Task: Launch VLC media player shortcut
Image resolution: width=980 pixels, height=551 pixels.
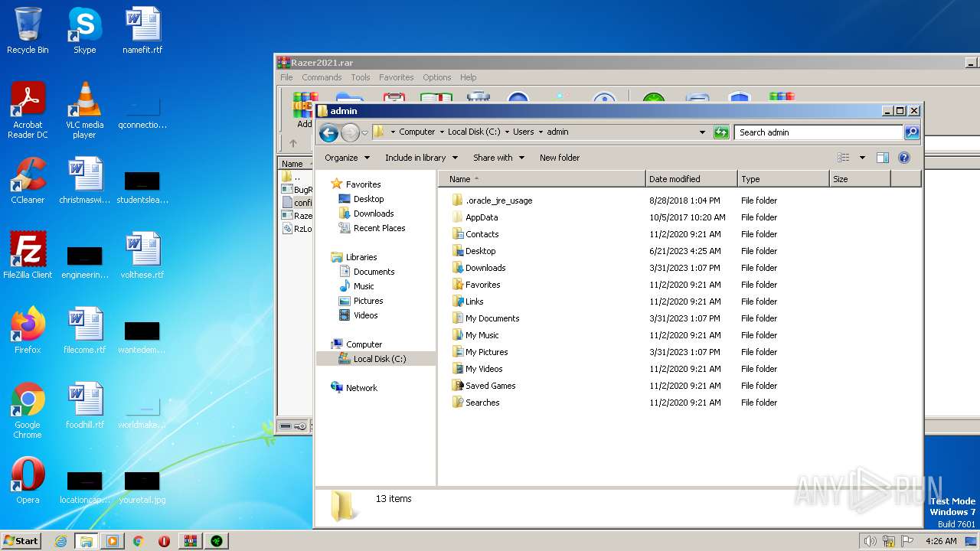Action: [x=84, y=110]
